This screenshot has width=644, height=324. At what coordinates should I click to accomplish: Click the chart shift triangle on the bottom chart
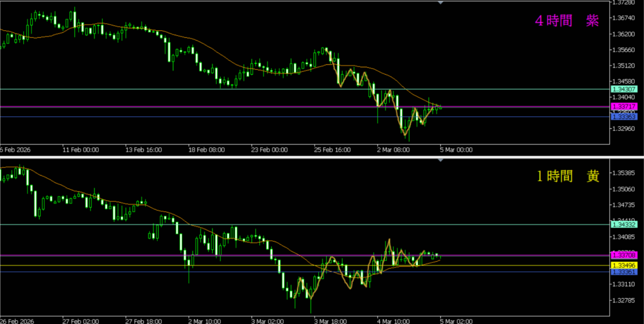click(440, 161)
